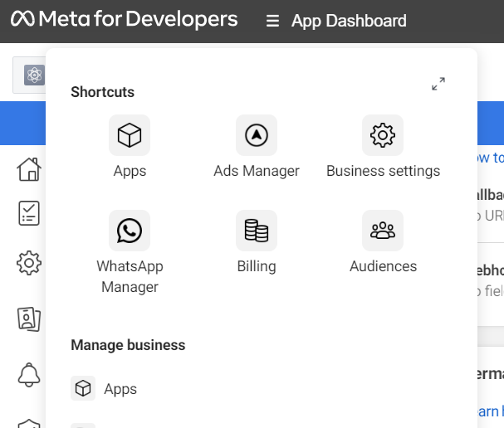Click the Audiences label
The height and width of the screenshot is (428, 504).
coord(383,266)
